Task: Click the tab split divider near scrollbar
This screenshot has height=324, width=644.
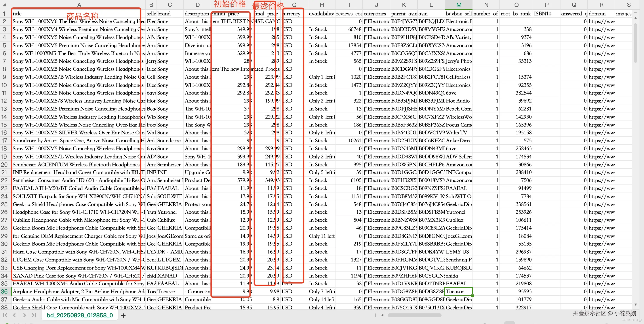Action: (x=375, y=315)
